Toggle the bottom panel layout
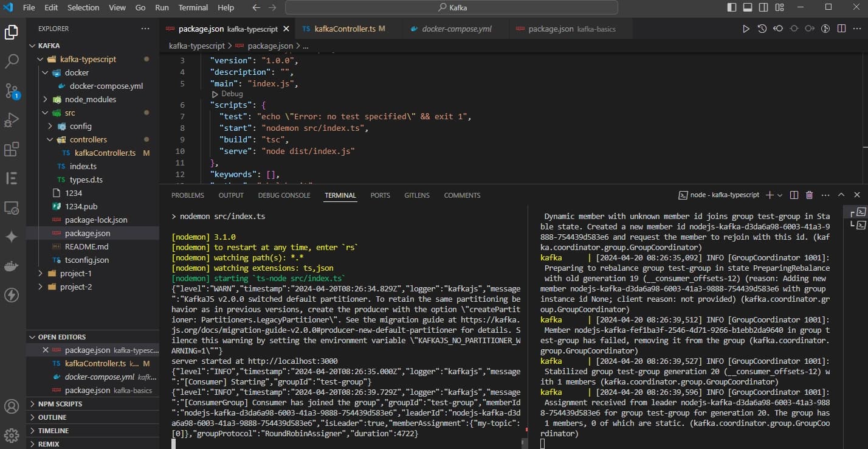This screenshot has height=449, width=868. [748, 7]
